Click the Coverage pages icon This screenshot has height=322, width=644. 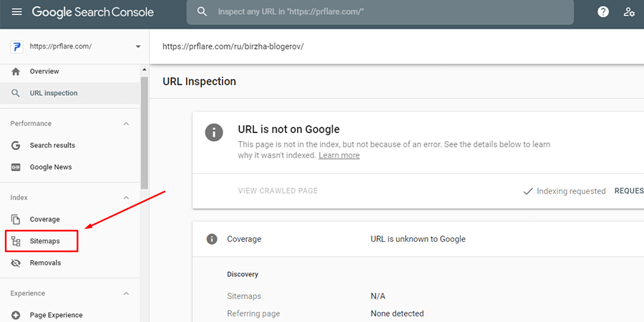pos(16,220)
